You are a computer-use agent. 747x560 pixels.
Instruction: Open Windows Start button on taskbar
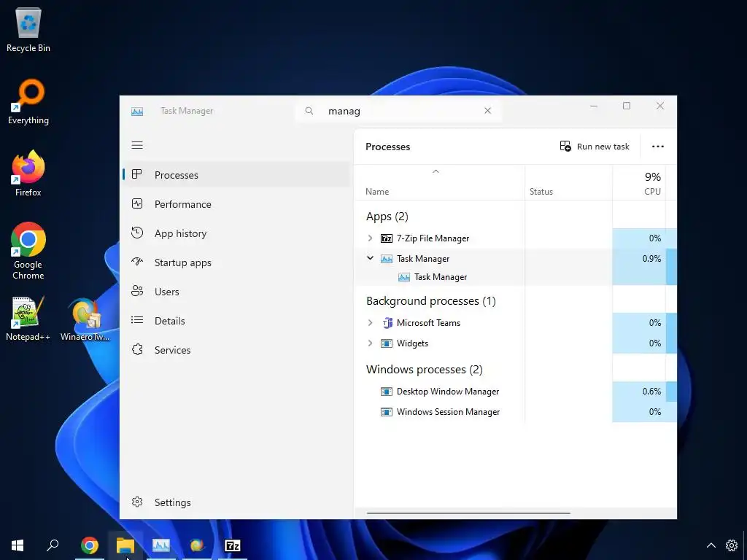[x=18, y=545]
